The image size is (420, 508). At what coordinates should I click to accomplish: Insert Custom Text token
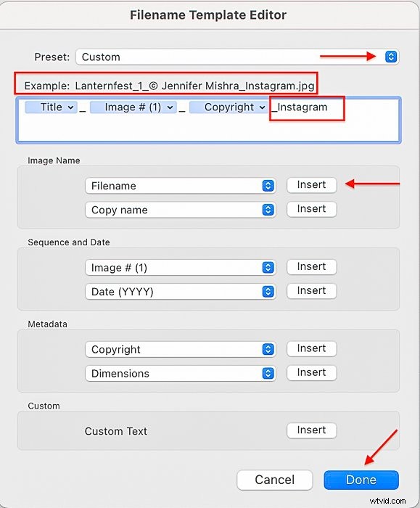(311, 430)
